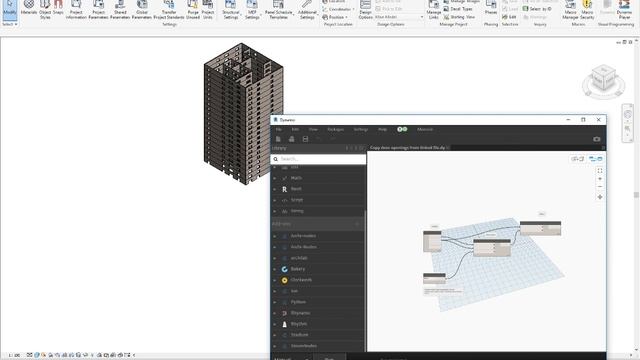Open Coordinates dropdown in Project Location
This screenshot has height=360, width=640.
coord(338,9)
